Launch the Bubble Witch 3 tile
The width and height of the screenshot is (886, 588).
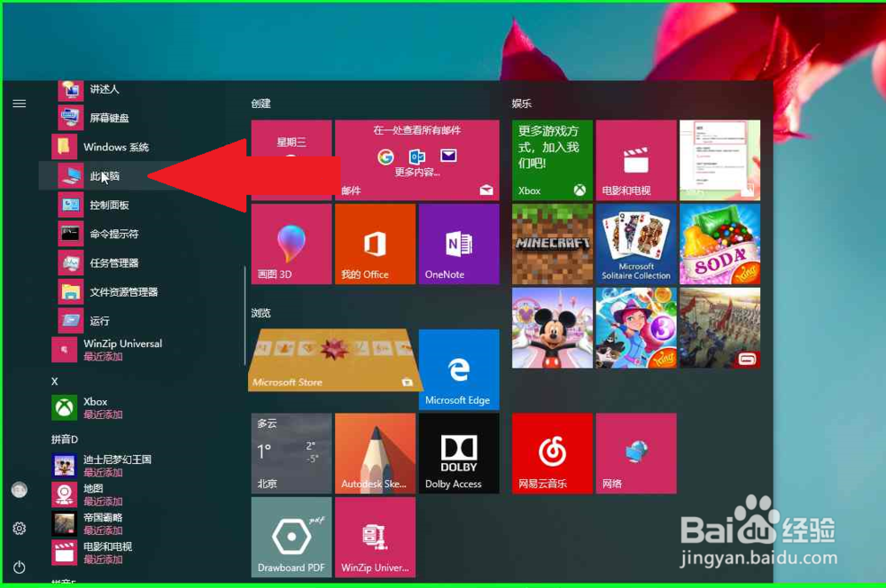635,328
